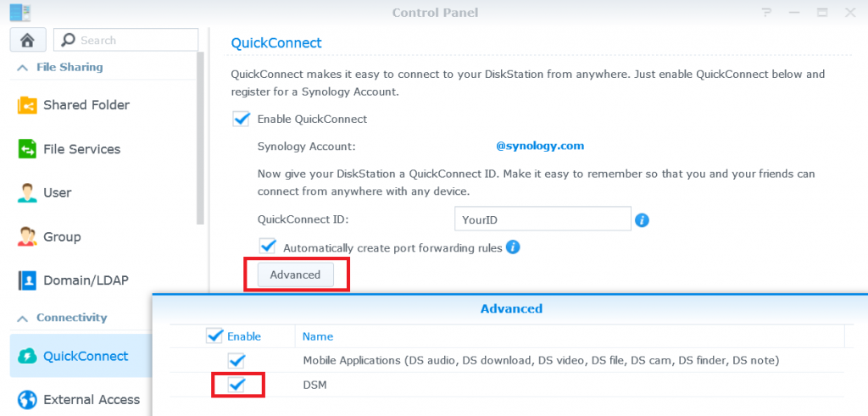
Task: Collapse the File Sharing section
Action: (22, 67)
